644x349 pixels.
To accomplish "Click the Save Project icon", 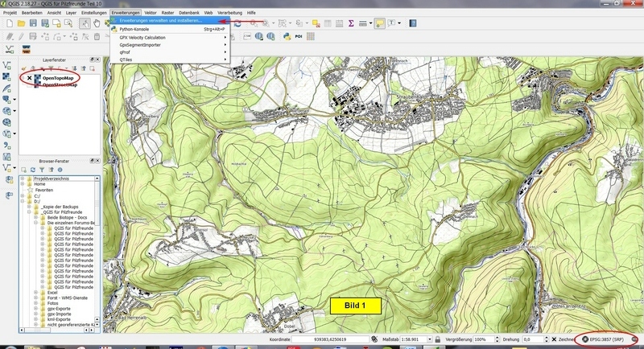I will point(34,23).
